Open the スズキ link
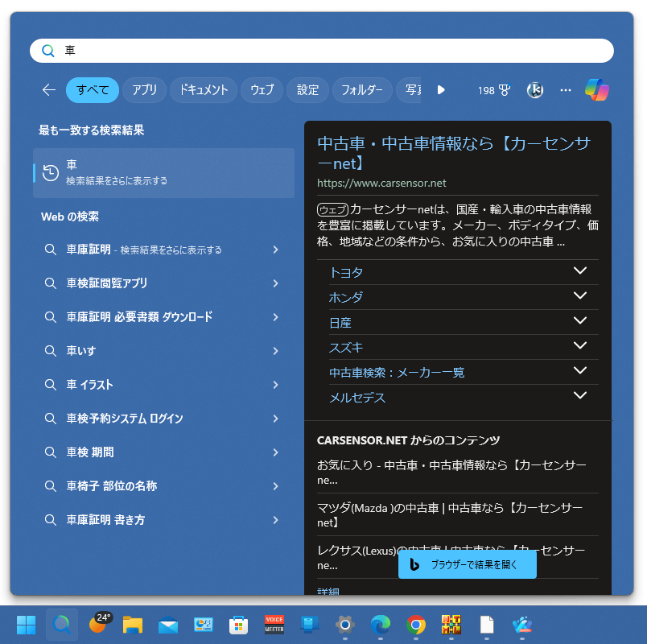 coord(346,348)
